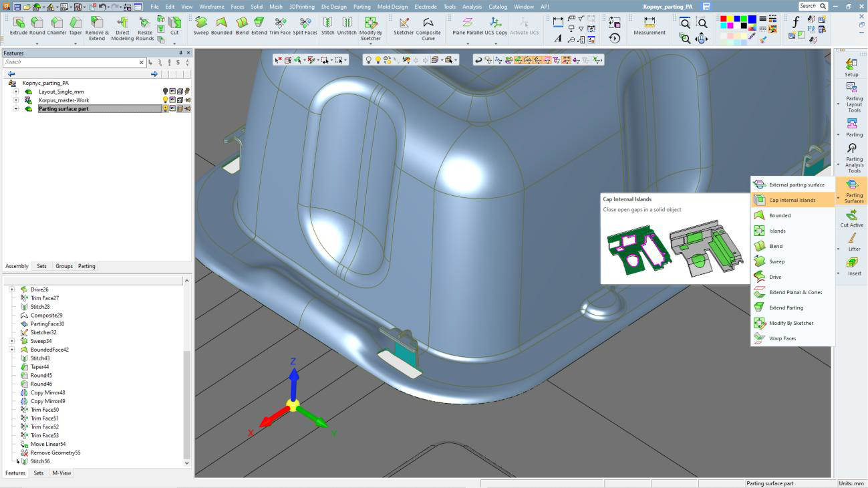Click the Features search field
Screen dimensions: 868x488
pyautogui.click(x=70, y=62)
